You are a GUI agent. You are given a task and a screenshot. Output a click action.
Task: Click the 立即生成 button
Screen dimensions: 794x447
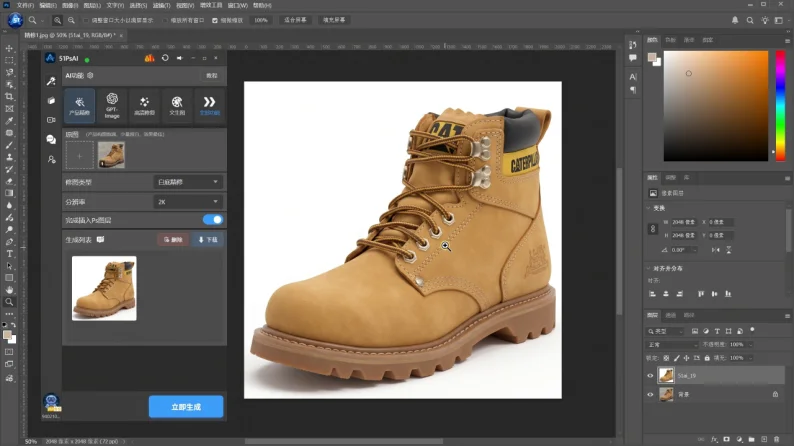[x=186, y=407]
